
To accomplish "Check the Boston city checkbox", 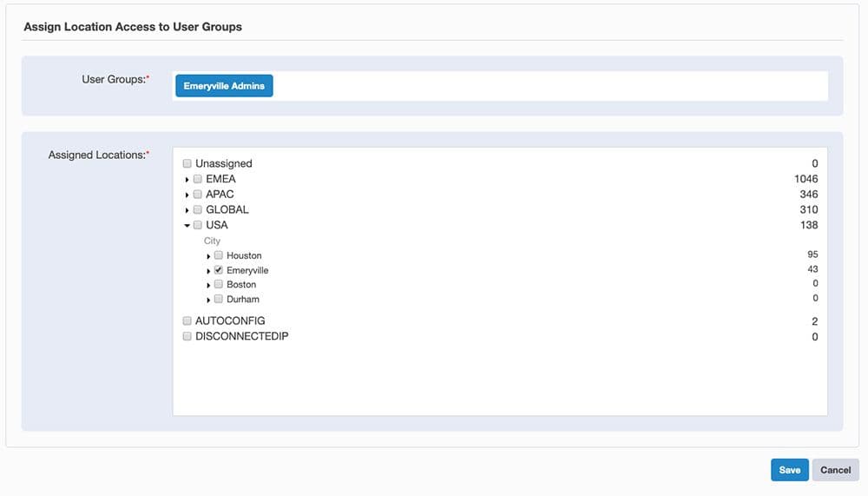I will click(219, 284).
